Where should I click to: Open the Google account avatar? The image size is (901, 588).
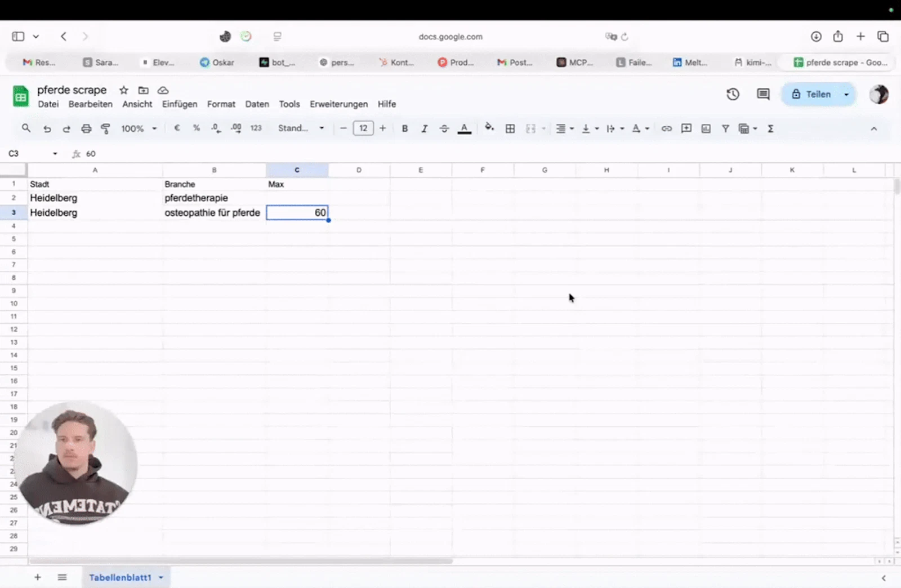878,94
